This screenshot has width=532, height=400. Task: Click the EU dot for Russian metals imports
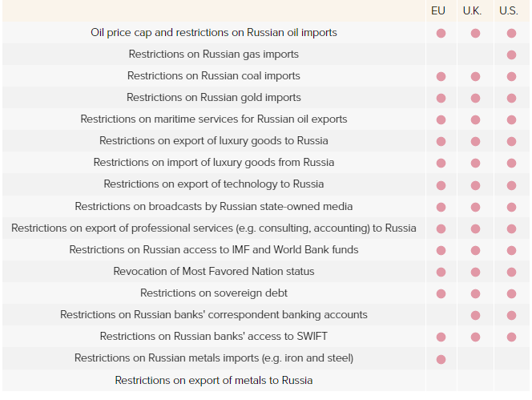coord(441,358)
